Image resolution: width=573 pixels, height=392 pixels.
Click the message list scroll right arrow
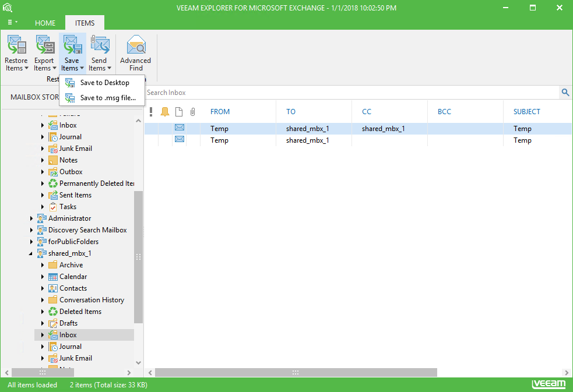pos(567,373)
